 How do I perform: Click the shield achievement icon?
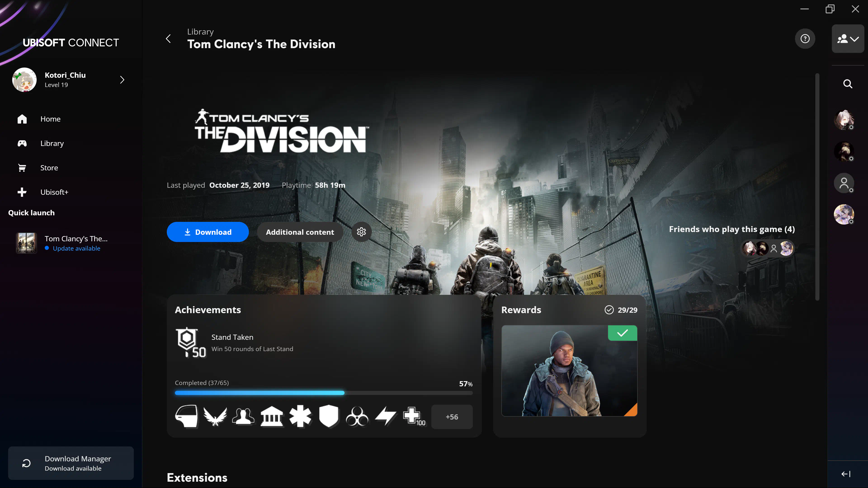(328, 417)
